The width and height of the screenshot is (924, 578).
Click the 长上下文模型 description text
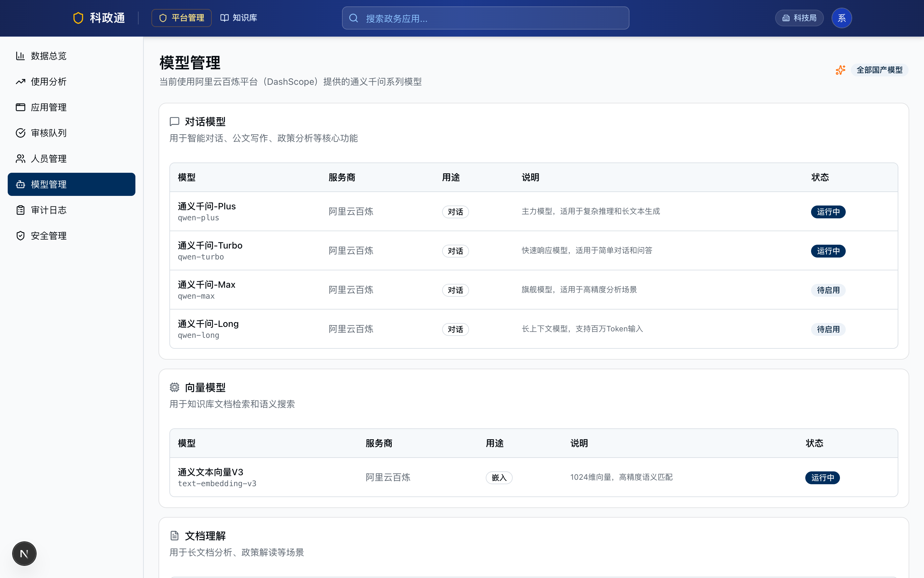[582, 329]
